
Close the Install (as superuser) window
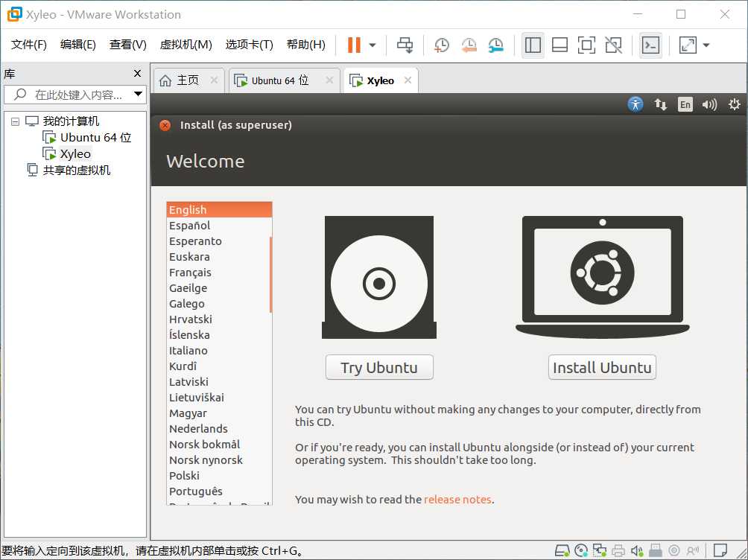pyautogui.click(x=165, y=125)
